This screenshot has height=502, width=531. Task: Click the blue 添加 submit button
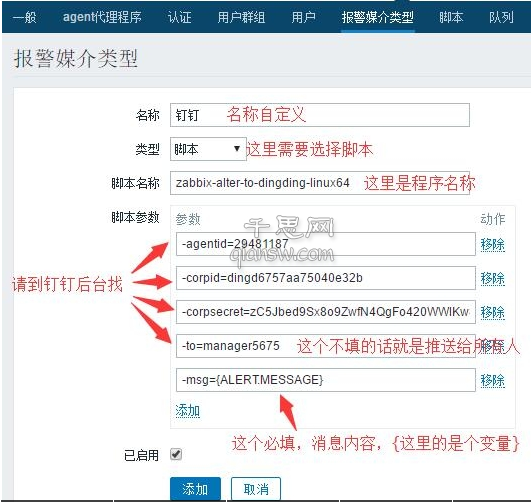195,489
